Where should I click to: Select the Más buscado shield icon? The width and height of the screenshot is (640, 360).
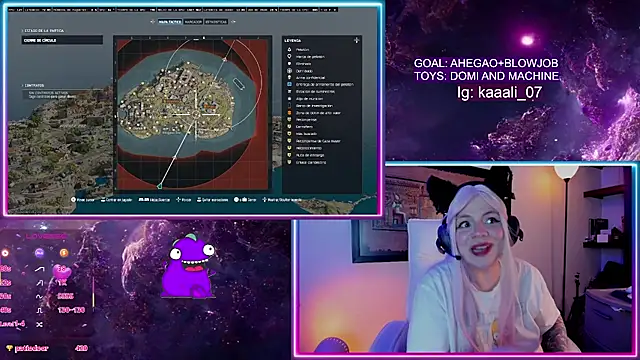289,133
